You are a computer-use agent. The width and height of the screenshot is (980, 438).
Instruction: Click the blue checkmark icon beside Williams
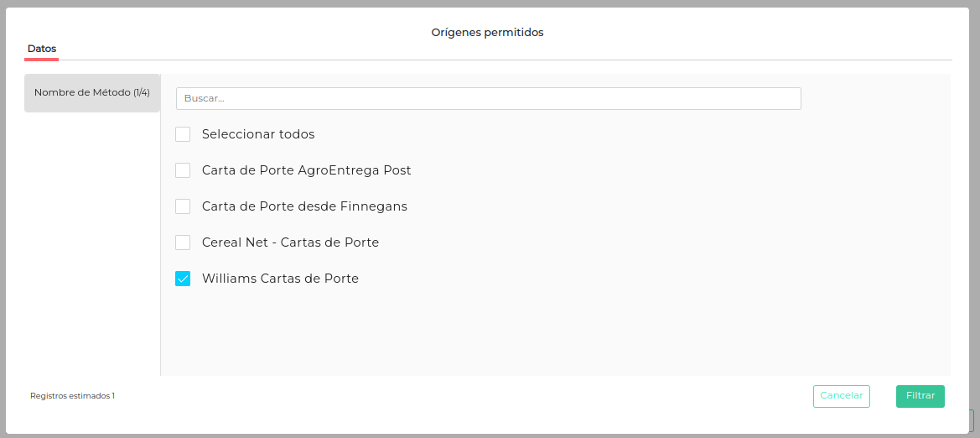(183, 279)
